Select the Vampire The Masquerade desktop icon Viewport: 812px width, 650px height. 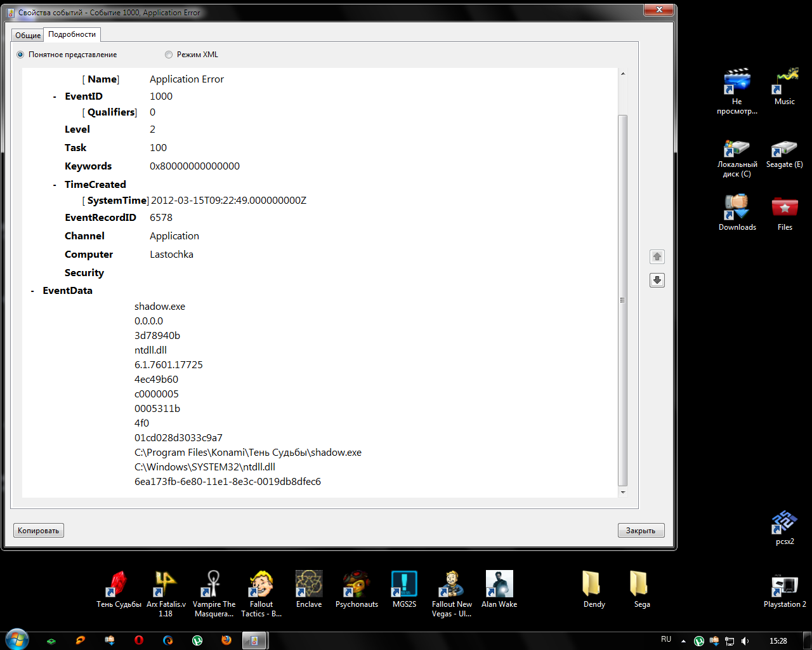tap(214, 594)
